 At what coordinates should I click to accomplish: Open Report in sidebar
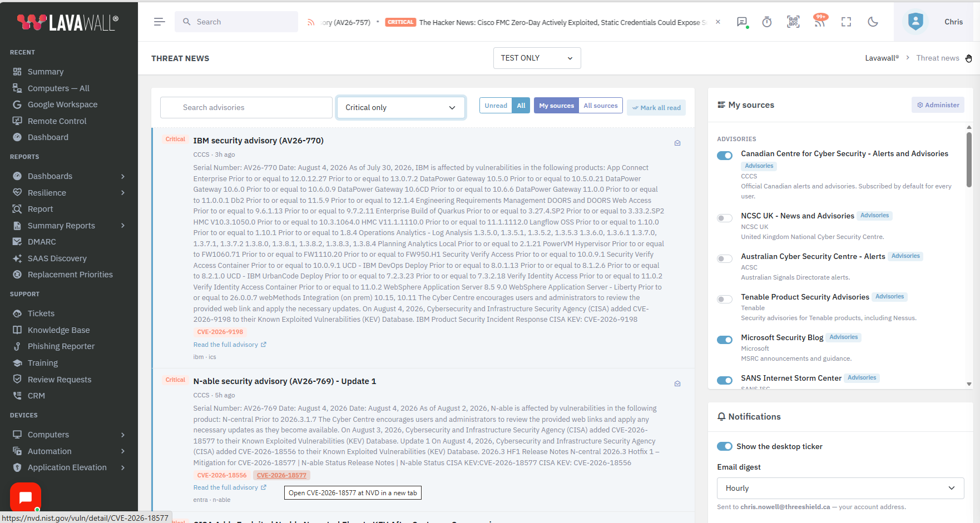(40, 209)
